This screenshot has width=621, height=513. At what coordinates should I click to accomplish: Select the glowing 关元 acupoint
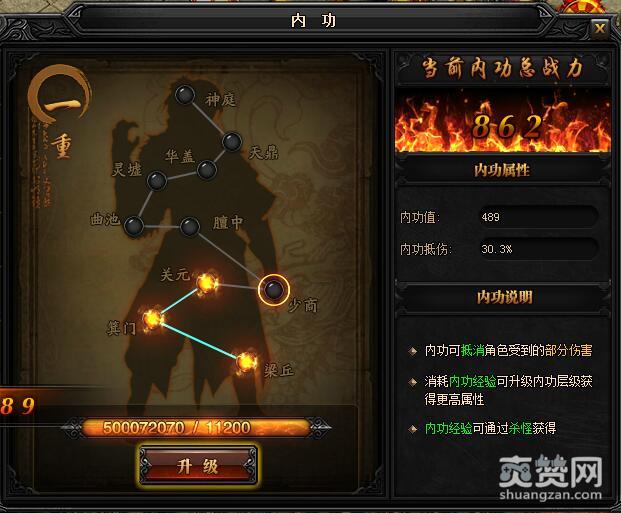pyautogui.click(x=207, y=283)
